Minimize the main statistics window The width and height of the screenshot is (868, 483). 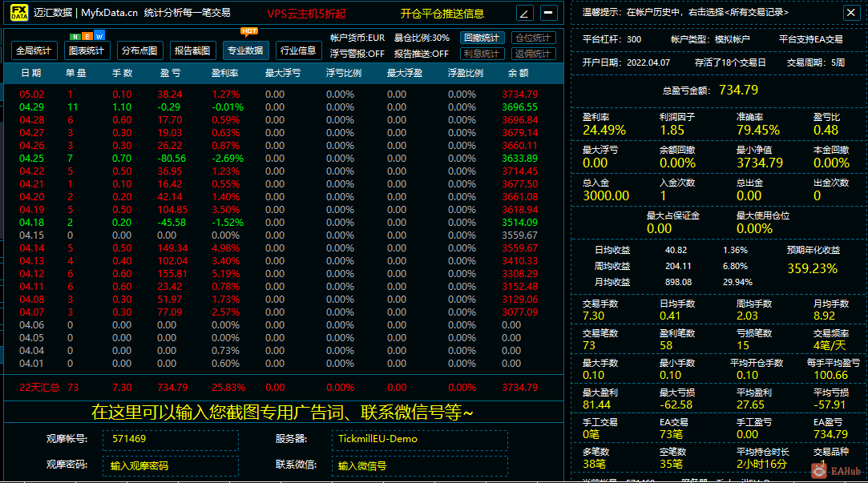[x=548, y=13]
